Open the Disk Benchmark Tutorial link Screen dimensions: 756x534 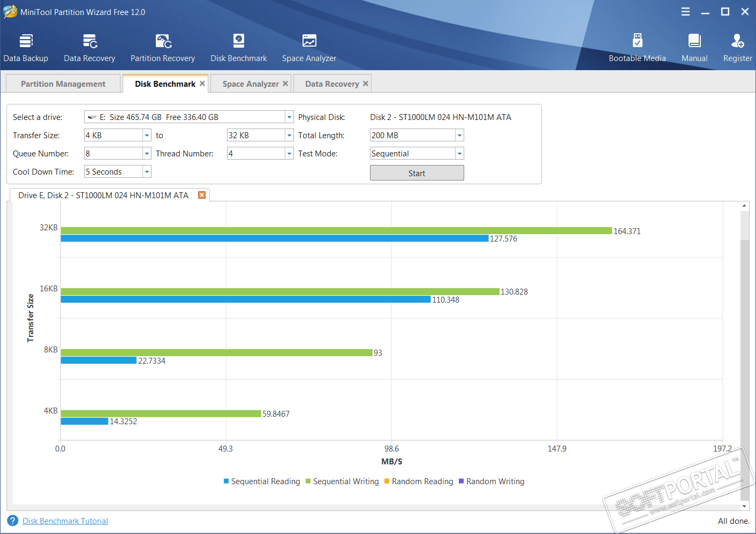pos(65,521)
